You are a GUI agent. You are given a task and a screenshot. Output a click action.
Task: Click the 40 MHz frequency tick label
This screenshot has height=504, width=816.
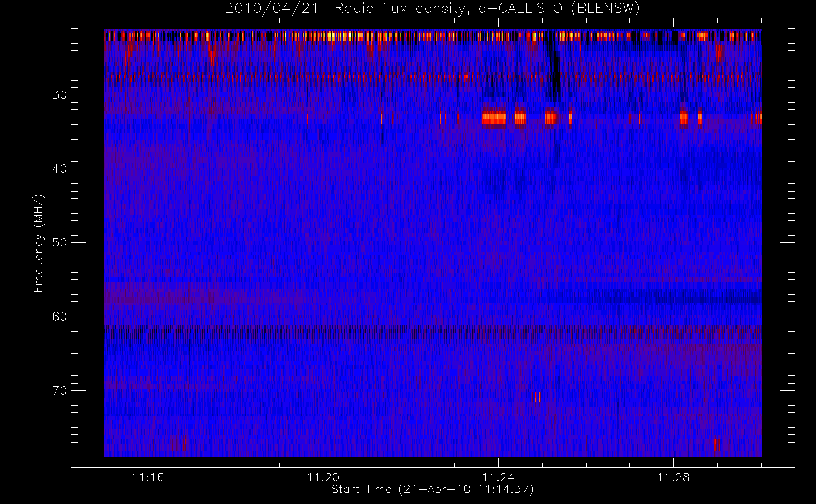pyautogui.click(x=60, y=169)
